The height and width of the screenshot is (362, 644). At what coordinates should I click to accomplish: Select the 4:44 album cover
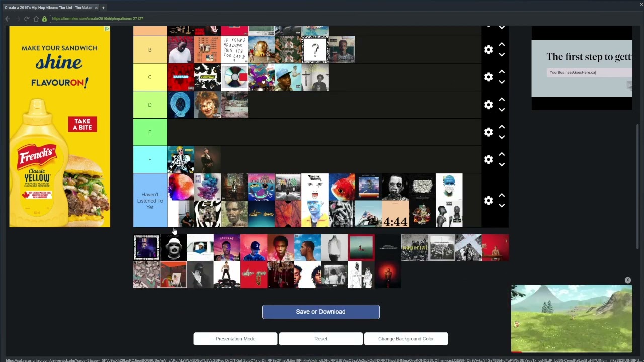[x=395, y=214]
